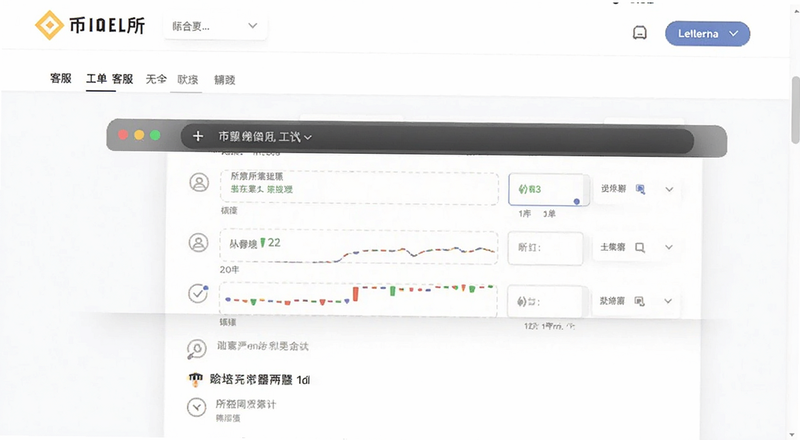The width and height of the screenshot is (800, 440).
Task: Click the blue dot in the first row's field
Action: pos(577,202)
